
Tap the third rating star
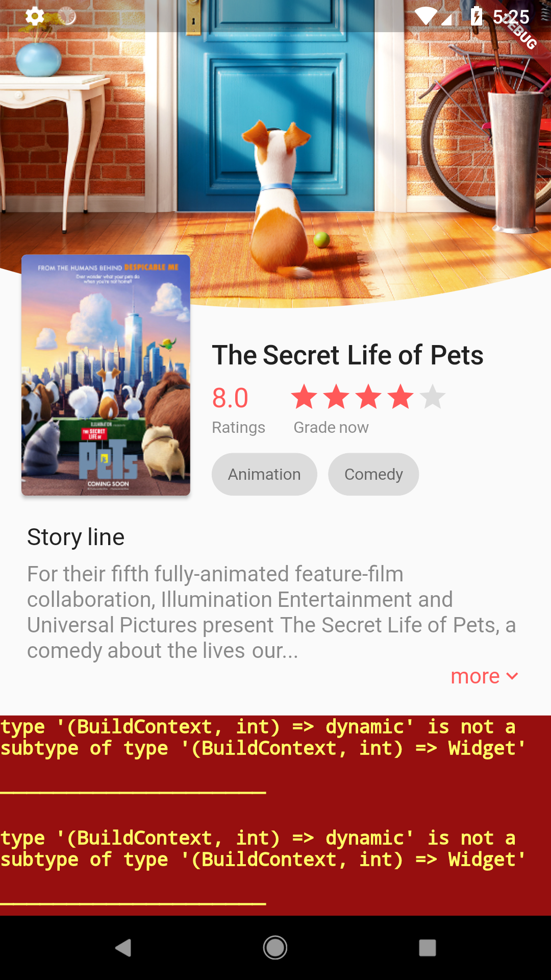coord(369,397)
